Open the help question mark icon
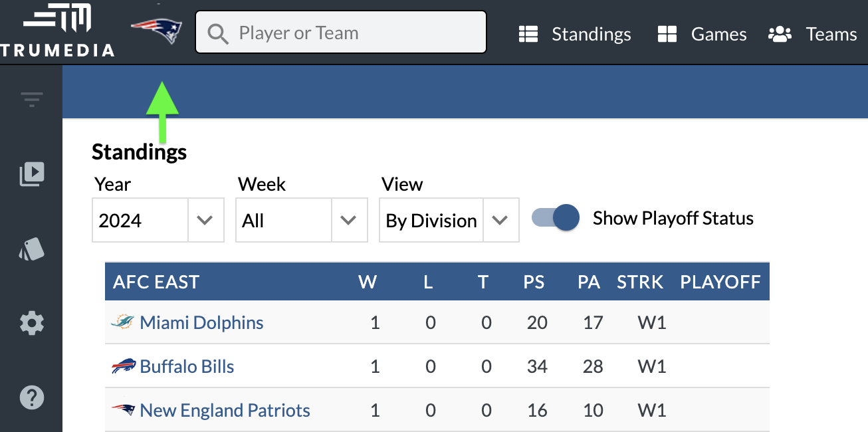The height and width of the screenshot is (432, 868). [31, 397]
